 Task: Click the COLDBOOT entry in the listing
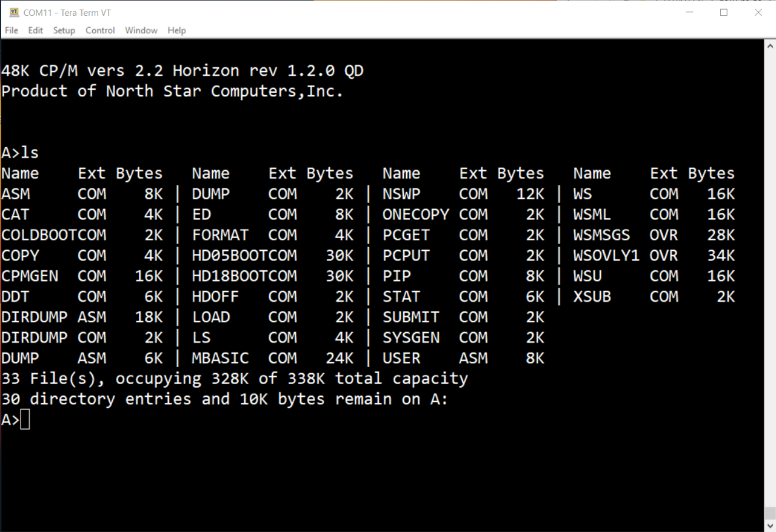39,235
